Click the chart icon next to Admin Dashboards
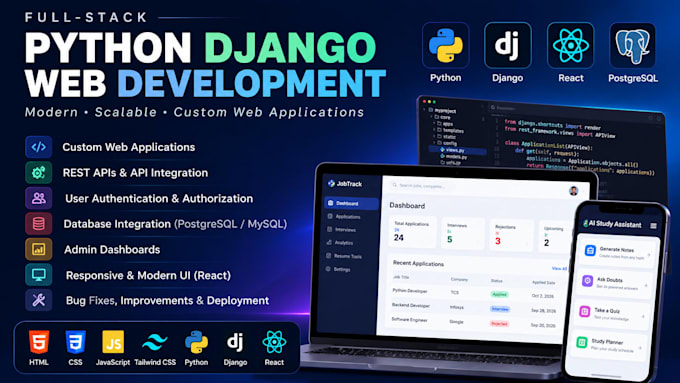Viewport: 680px width, 383px height. [x=39, y=249]
